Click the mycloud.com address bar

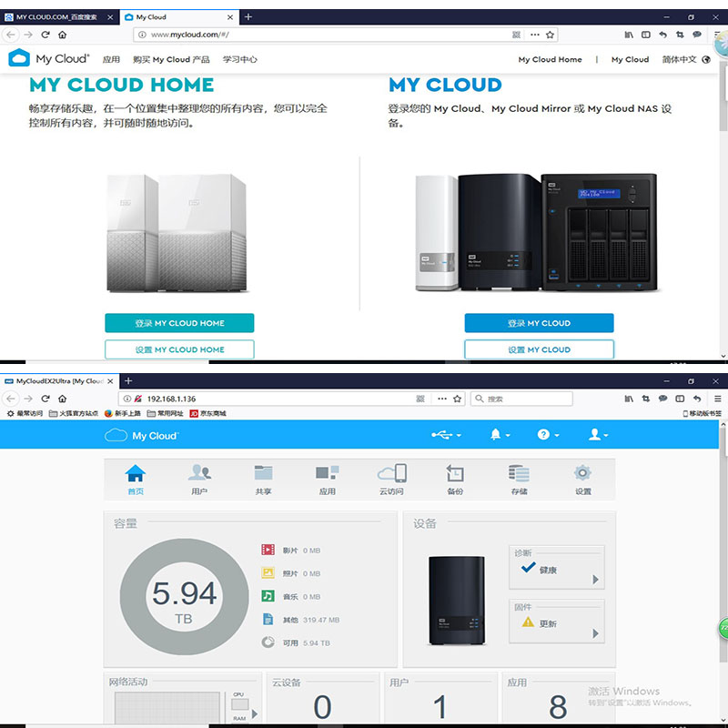(x=346, y=35)
